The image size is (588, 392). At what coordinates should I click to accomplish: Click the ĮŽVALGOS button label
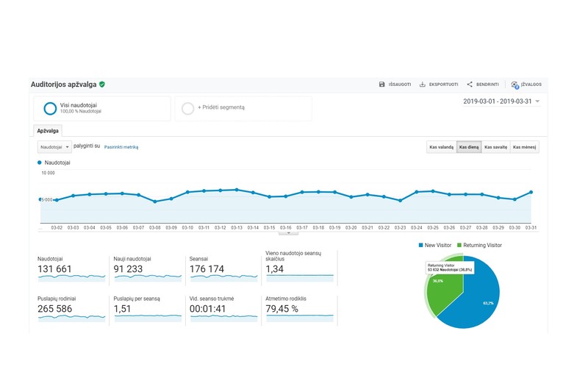click(531, 85)
